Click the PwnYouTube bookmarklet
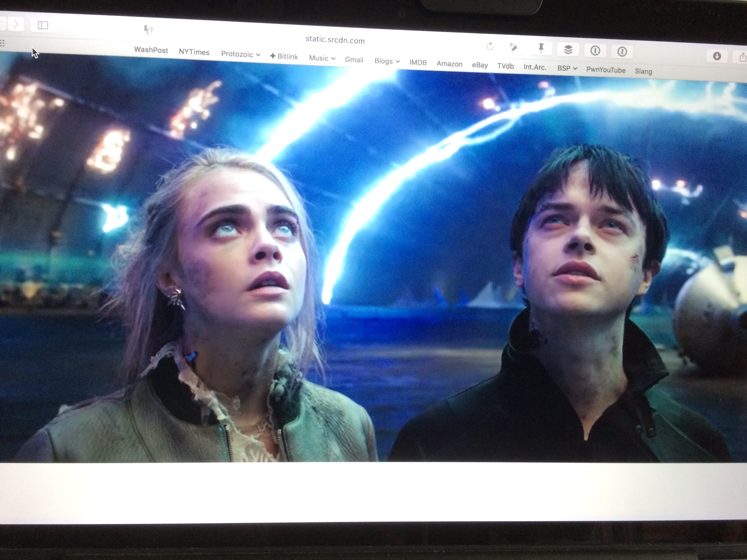Screen dimensions: 747x560 606,70
